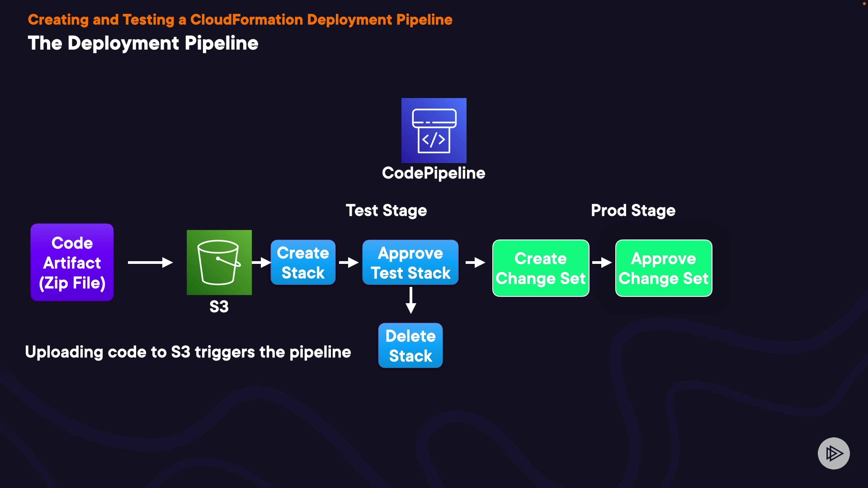Click arrow leading into Create Change Set
This screenshot has width=868, height=488.
point(475,262)
